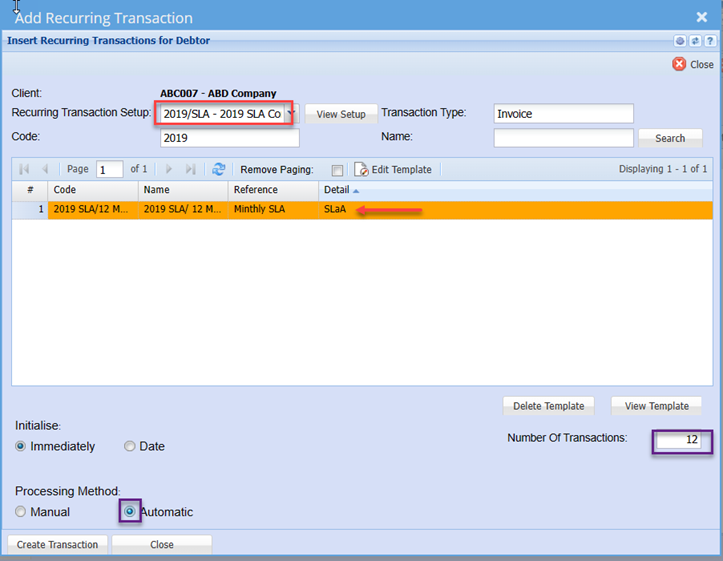
Task: Tick the Remove Paging checkbox
Action: (x=337, y=170)
